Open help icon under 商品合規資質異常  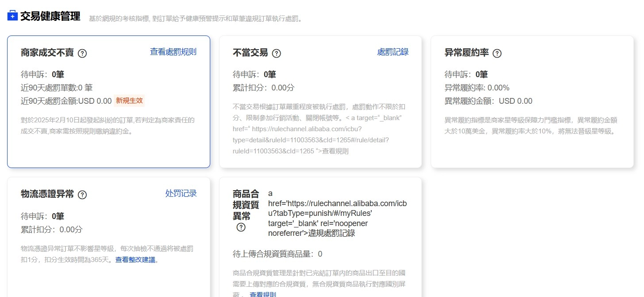click(241, 227)
